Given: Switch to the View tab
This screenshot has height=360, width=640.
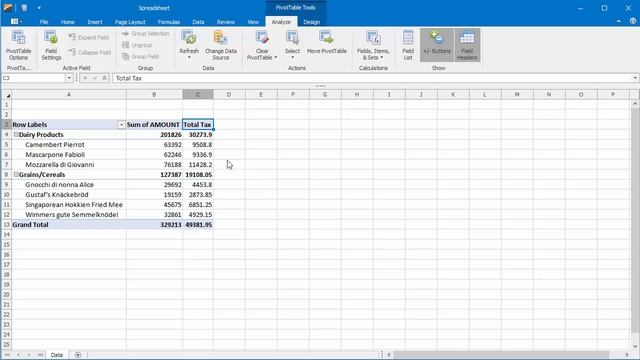Looking at the screenshot, I should click(253, 22).
